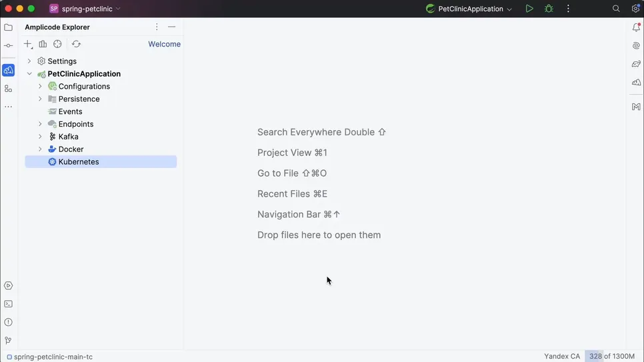The image size is (644, 362).
Task: Click the add plus icon in Amplicode toolbar
Action: click(27, 44)
